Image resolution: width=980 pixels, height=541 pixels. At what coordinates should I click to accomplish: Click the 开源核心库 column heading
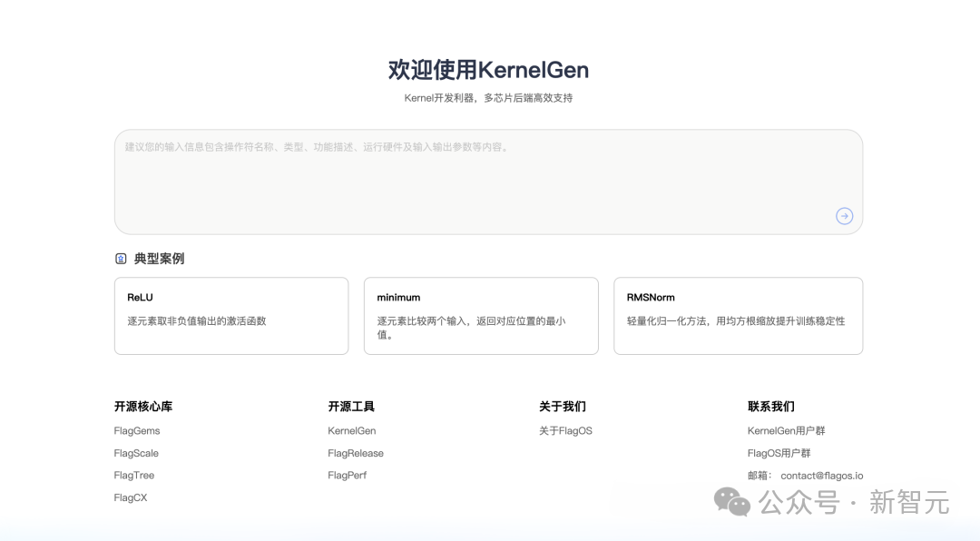(x=143, y=407)
